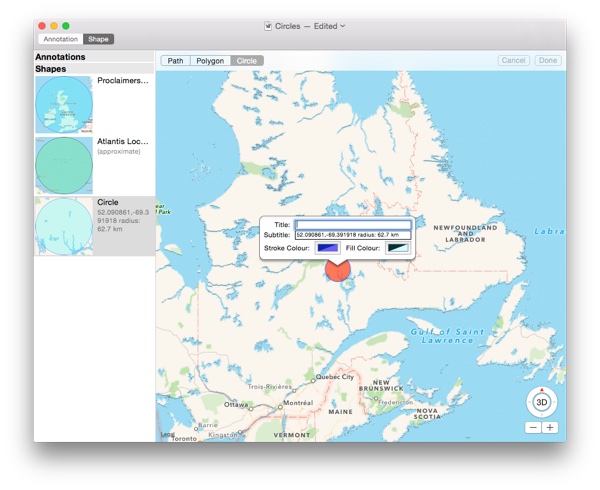The width and height of the screenshot is (600, 490).
Task: Select the Circle shape in sidebar
Action: coord(94,225)
